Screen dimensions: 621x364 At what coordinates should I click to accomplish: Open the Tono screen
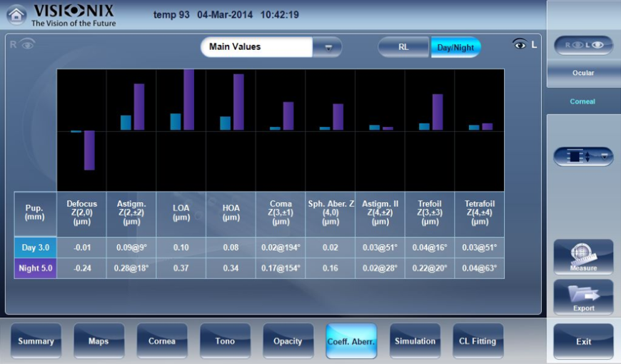(225, 341)
